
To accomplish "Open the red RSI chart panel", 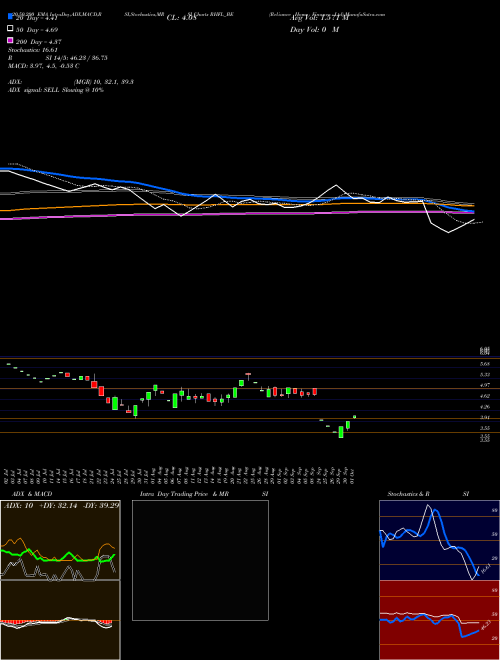I will 439,620.
